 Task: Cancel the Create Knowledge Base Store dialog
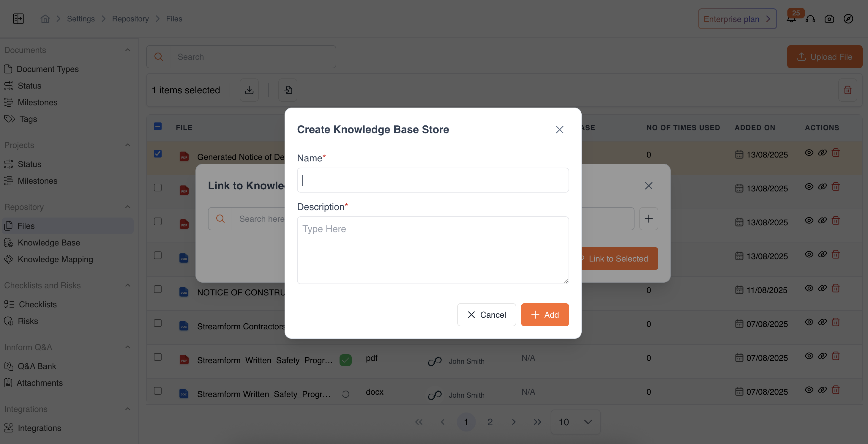click(486, 314)
